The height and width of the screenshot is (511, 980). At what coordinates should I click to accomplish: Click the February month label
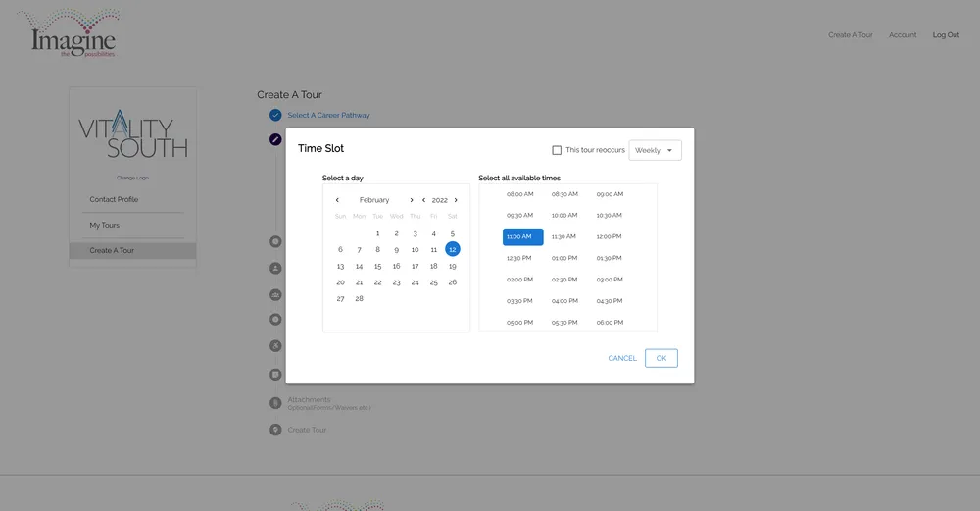374,200
